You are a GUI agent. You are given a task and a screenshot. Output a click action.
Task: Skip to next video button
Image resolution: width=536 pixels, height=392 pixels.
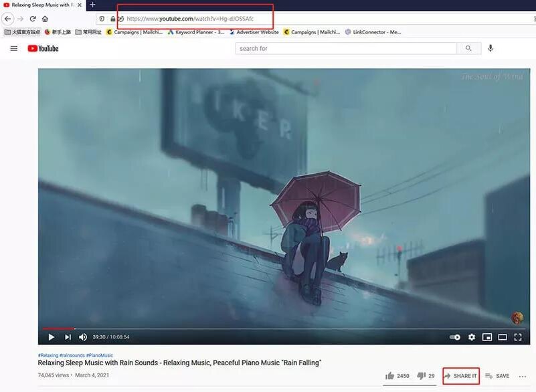click(x=68, y=337)
